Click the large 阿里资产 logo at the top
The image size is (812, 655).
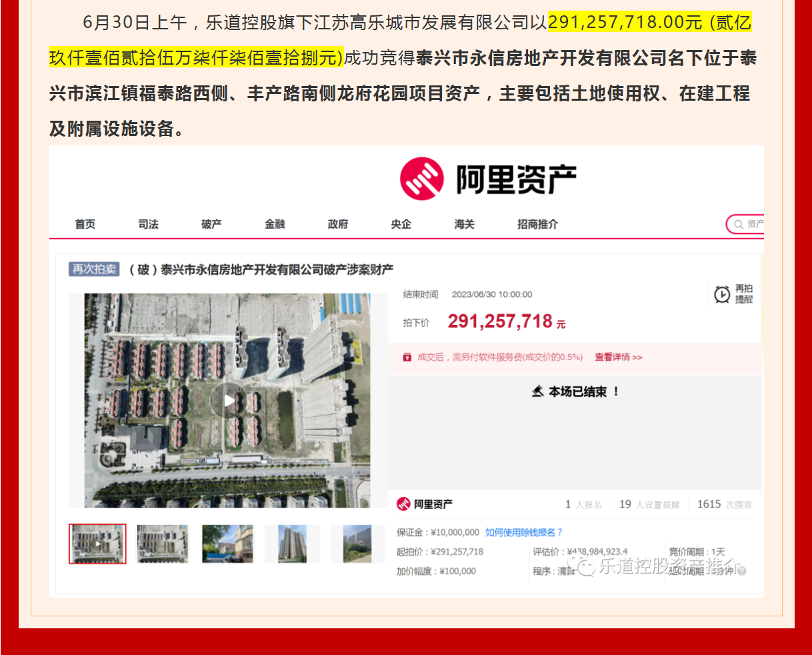pos(487,179)
